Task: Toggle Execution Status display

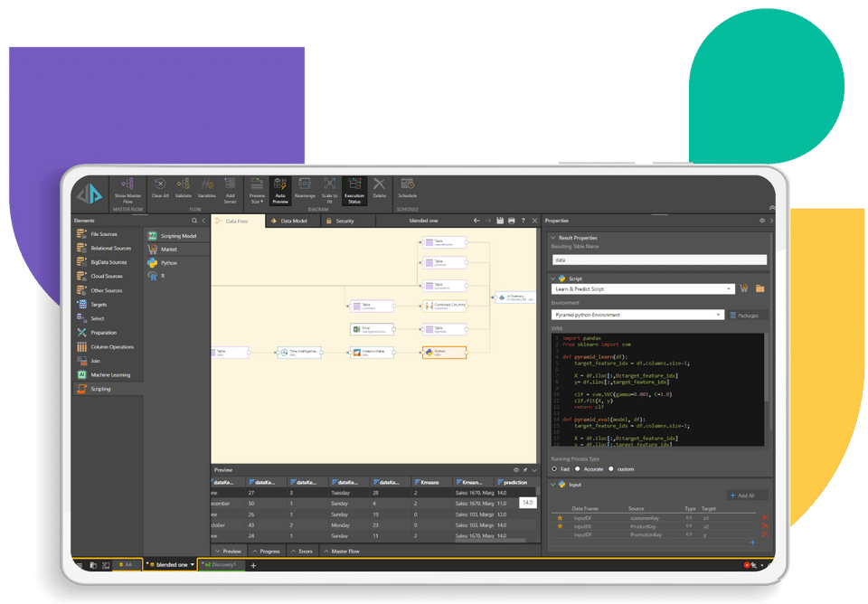Action: click(354, 191)
